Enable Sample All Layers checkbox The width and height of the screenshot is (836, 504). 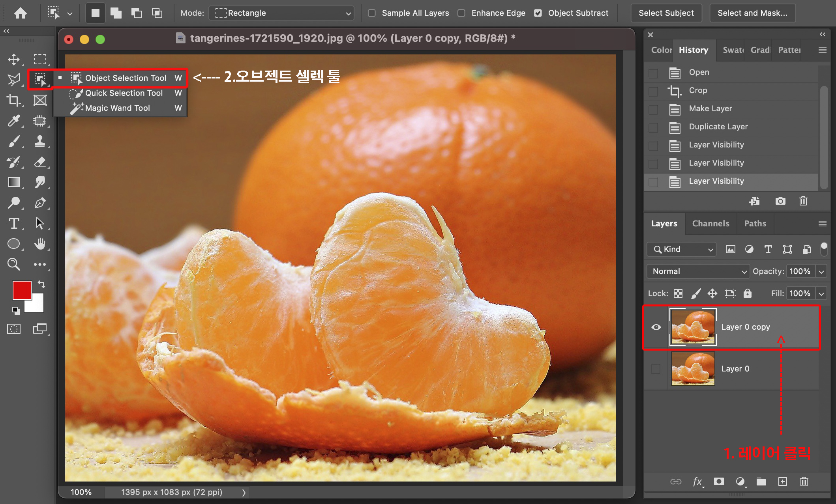(371, 13)
